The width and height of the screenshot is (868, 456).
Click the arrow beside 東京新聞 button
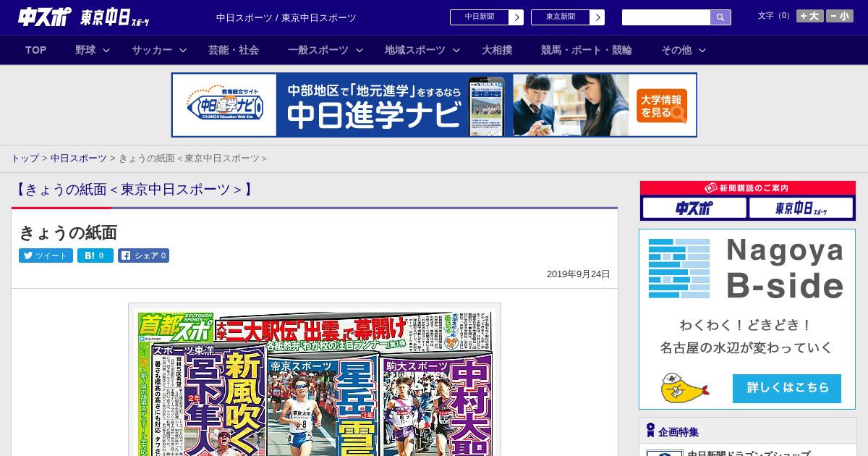tap(597, 17)
